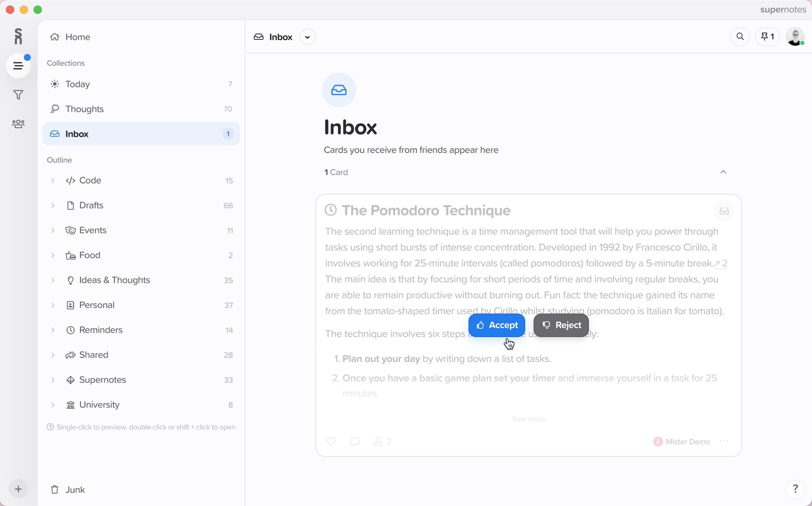
Task: Open the friends/community icon in left rail
Action: (x=18, y=123)
